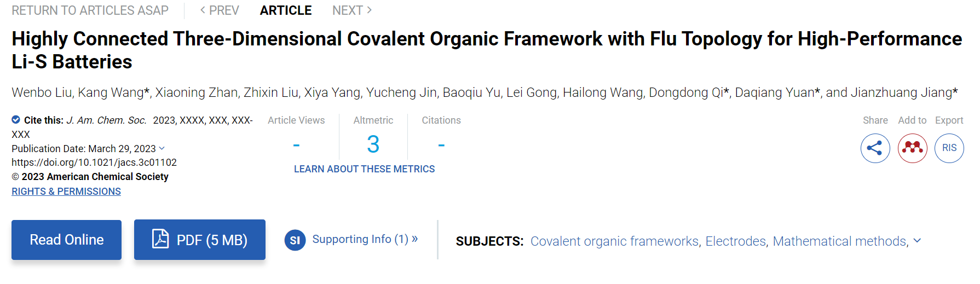The width and height of the screenshot is (980, 284).
Task: Expand the Publication Date chevron
Action: coord(162,148)
